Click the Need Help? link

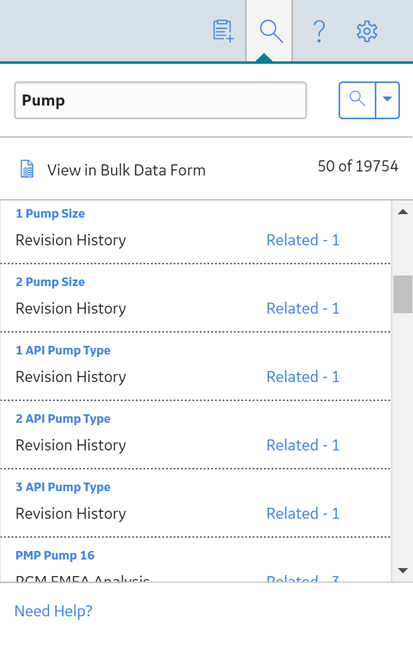tap(53, 611)
